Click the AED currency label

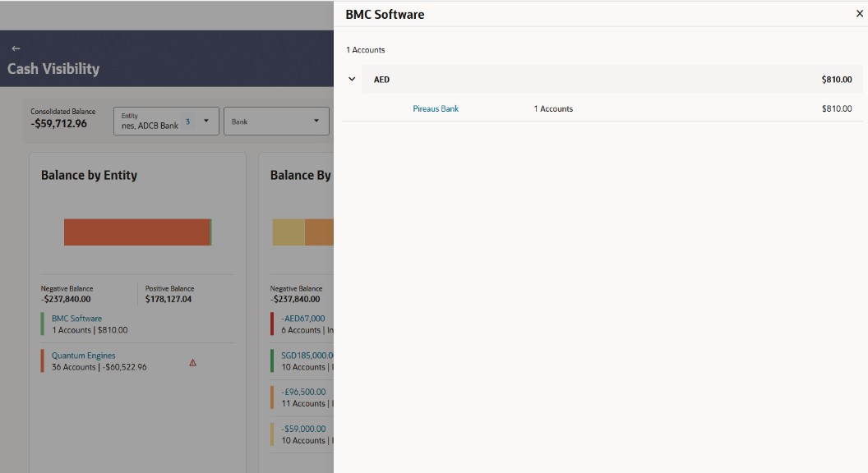pyautogui.click(x=381, y=80)
